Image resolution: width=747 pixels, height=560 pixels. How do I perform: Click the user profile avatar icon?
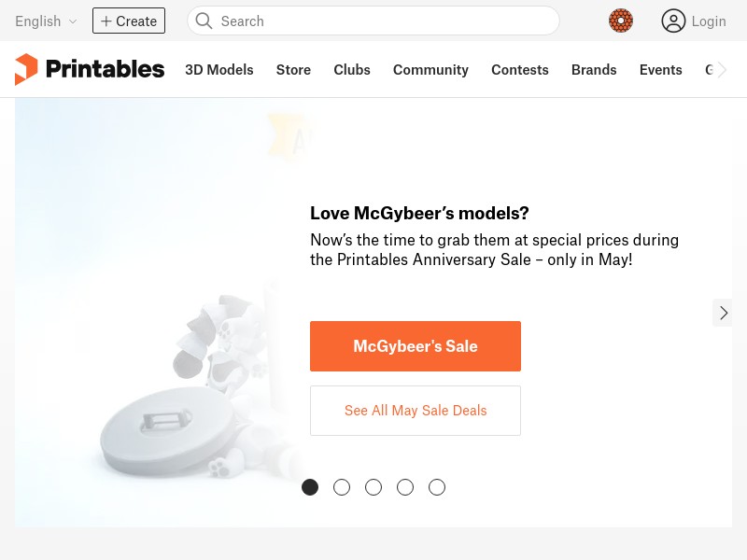pos(673,21)
